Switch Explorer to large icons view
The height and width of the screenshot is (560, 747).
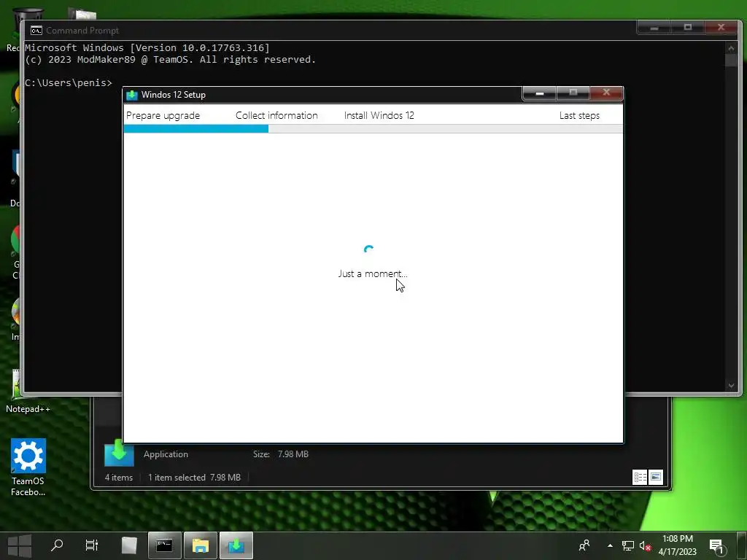[x=656, y=477]
